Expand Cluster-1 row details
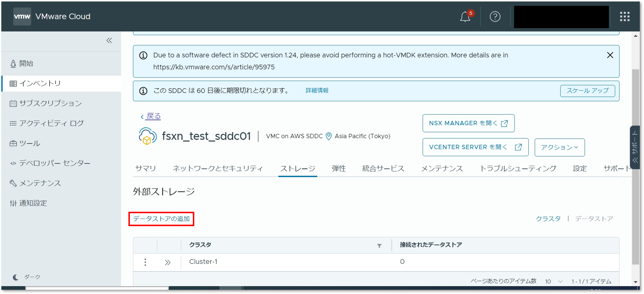The height and width of the screenshot is (294, 644). 167,262
